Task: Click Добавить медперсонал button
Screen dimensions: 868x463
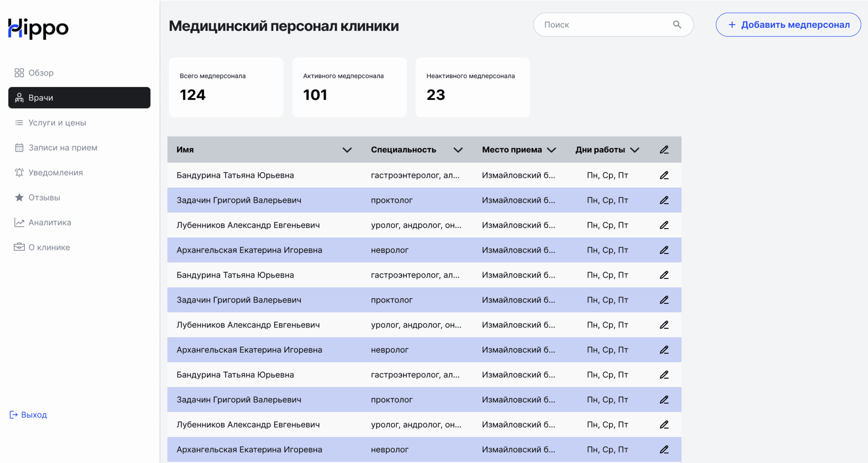Action: click(788, 25)
